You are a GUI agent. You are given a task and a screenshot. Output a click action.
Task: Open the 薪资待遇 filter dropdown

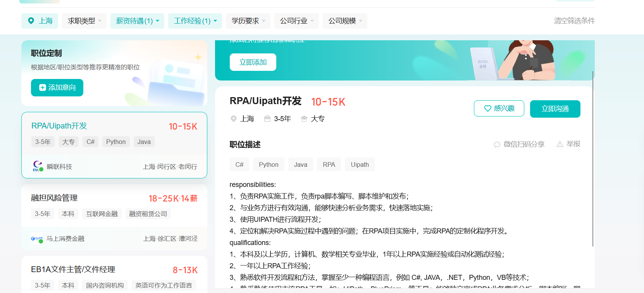tap(137, 21)
